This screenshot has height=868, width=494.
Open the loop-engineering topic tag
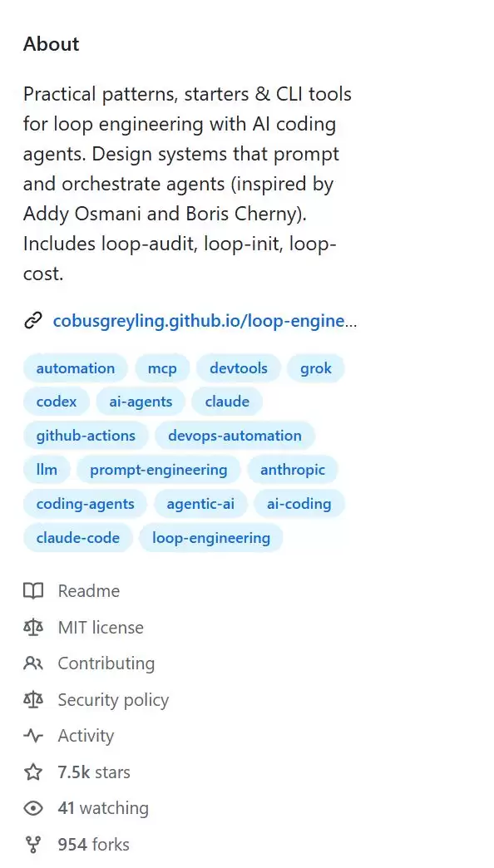point(211,538)
